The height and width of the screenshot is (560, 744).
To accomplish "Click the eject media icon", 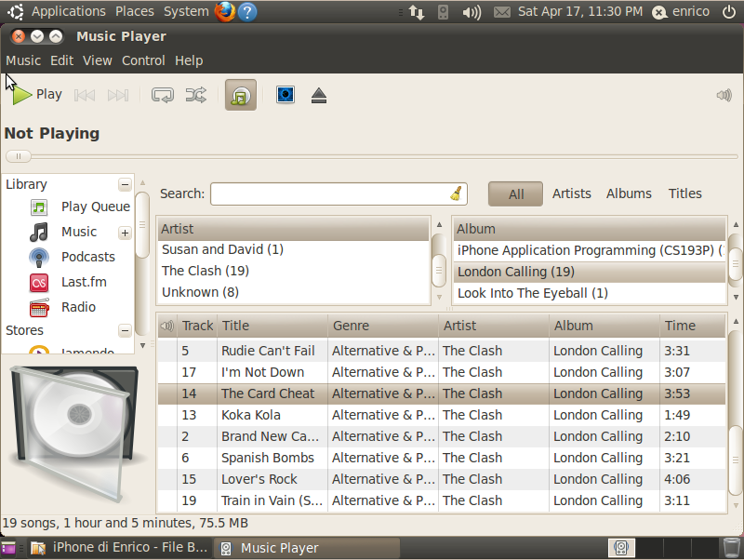I will (319, 96).
